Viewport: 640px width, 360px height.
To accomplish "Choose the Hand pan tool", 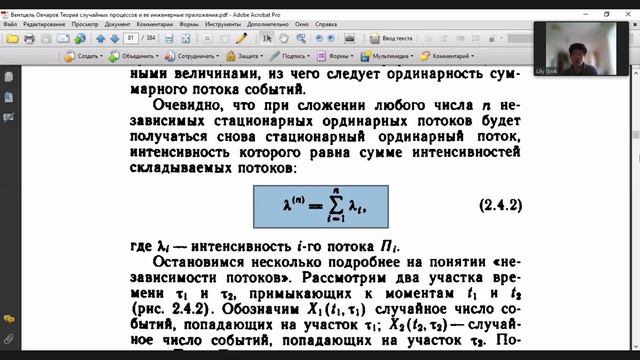I will click(284, 38).
